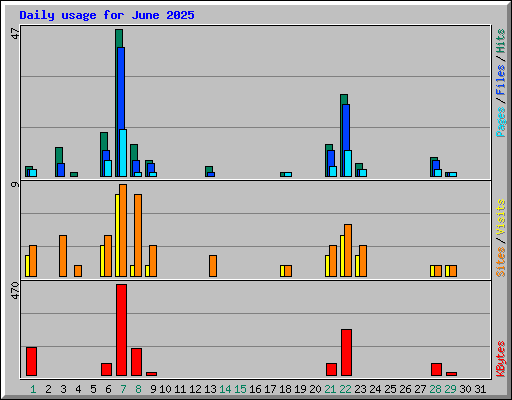Click the day '1' label on the bottom axis
The width and height of the screenshot is (512, 400).
coord(33,389)
